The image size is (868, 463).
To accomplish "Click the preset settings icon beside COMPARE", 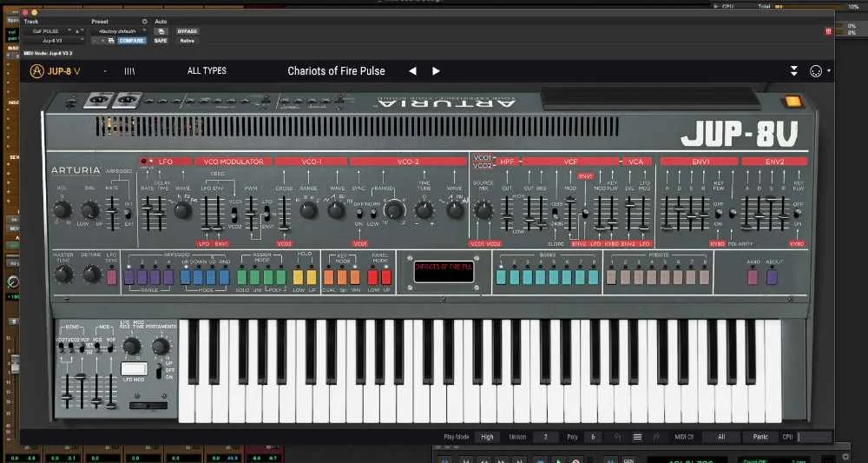I will 111,41.
